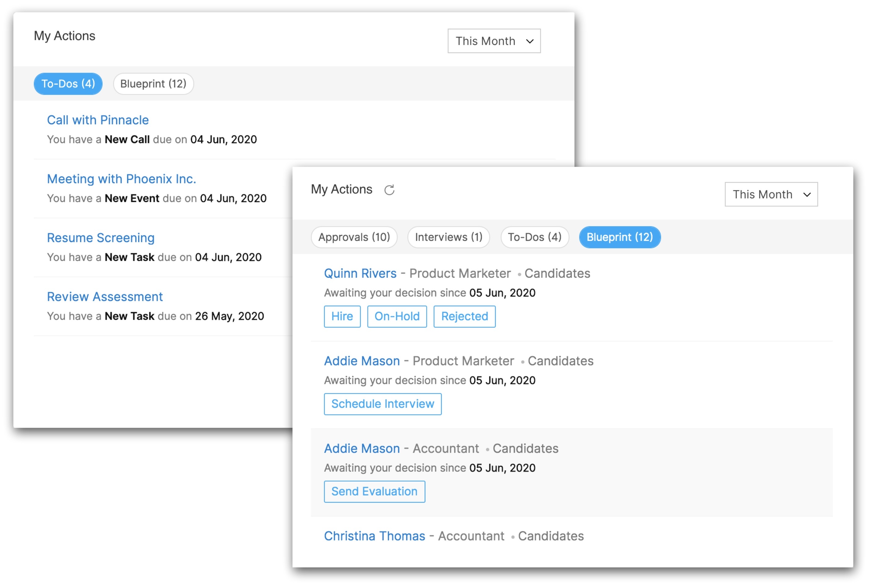Switch to the Interviews (1) tab
Viewport: 875px width, 588px height.
pos(448,237)
